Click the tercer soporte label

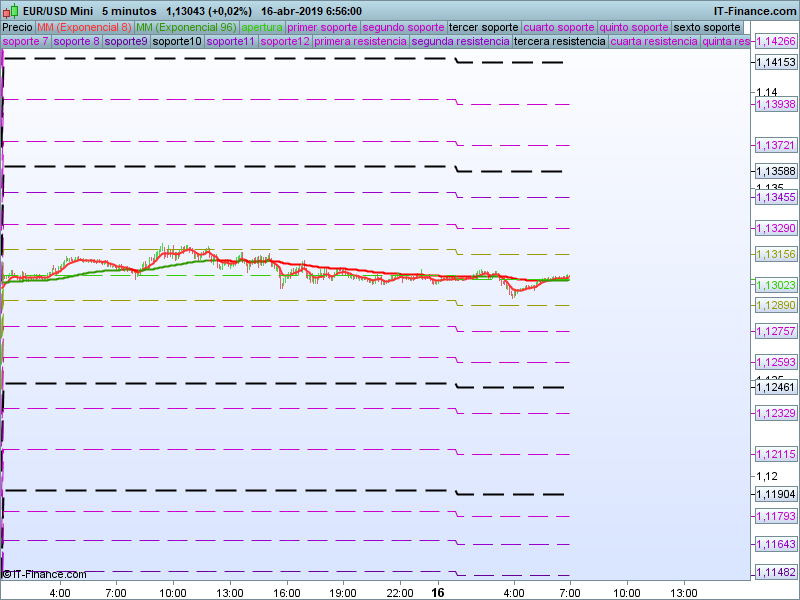(483, 27)
